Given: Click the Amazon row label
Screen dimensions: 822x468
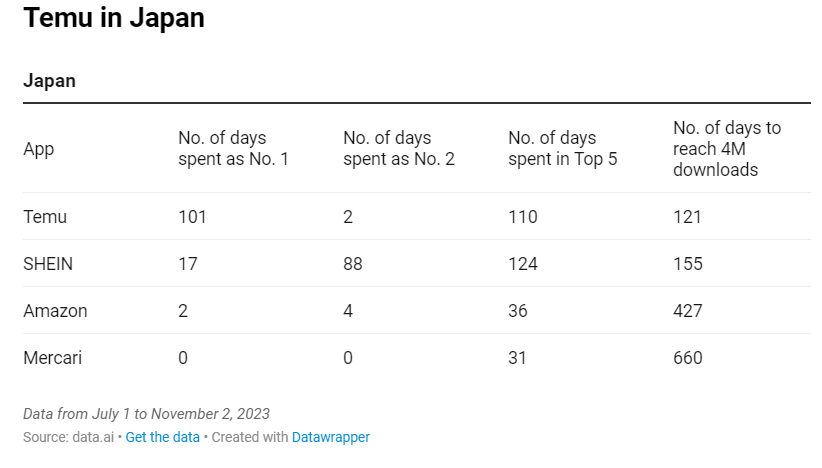Looking at the screenshot, I should pos(55,311).
